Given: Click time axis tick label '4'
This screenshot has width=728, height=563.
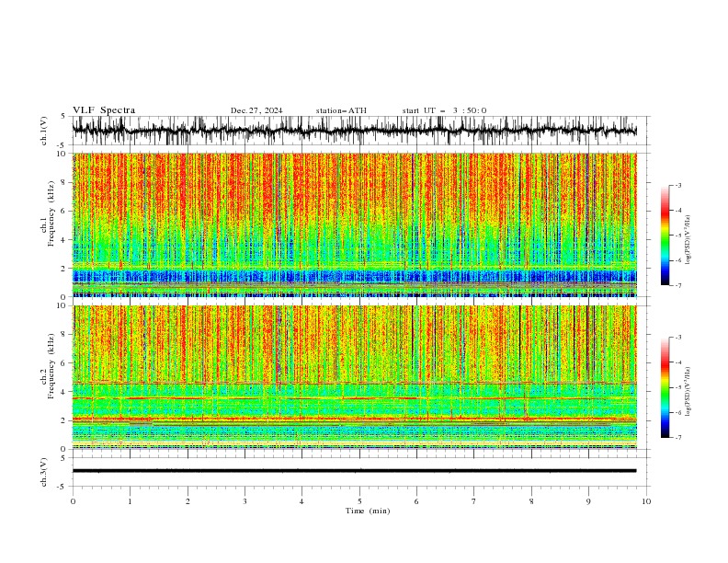Looking at the screenshot, I should click(301, 501).
